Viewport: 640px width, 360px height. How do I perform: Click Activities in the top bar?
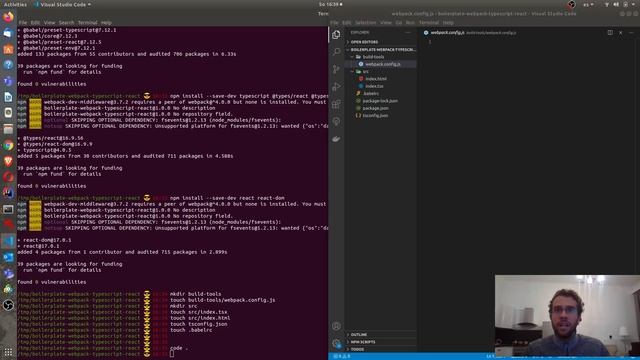point(15,4)
